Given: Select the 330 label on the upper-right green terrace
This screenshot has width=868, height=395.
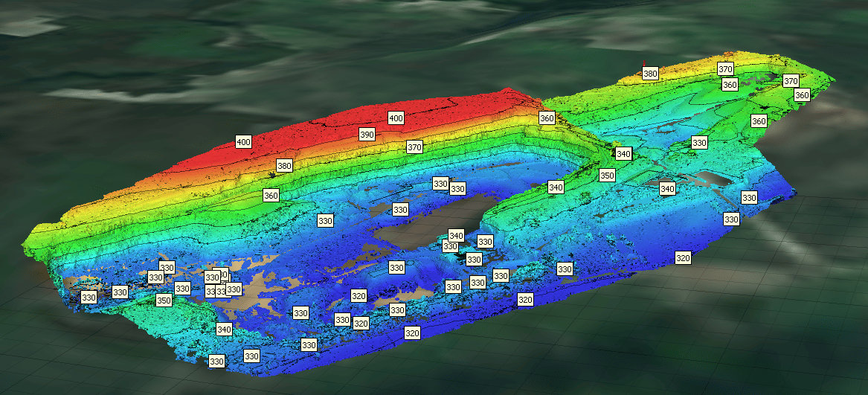Looking at the screenshot, I should pyautogui.click(x=699, y=143).
